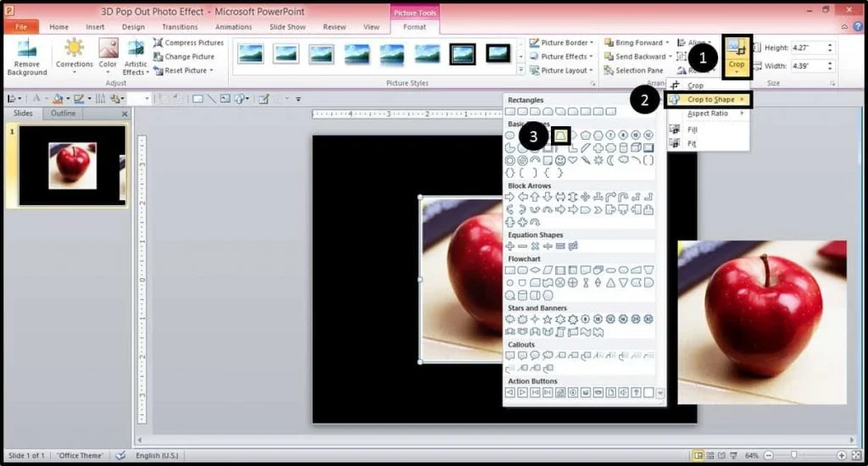Select the lightning bolt shape
Screen dimensions: 868x466
click(586, 160)
